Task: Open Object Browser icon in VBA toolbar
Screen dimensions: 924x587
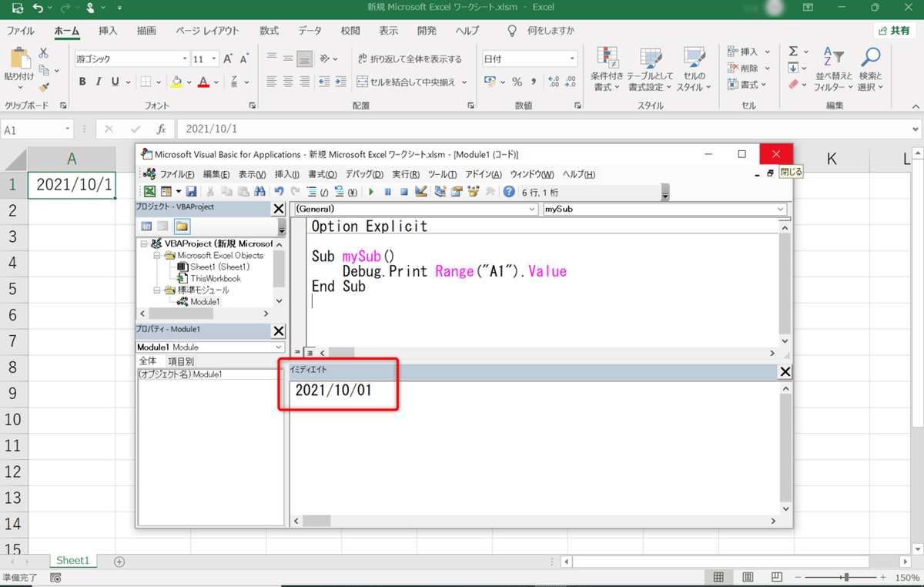Action: tap(472, 192)
